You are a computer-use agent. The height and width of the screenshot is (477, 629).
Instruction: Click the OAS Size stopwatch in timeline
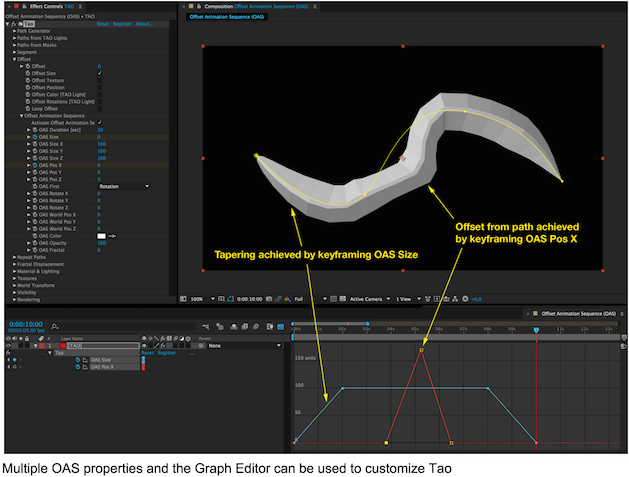click(78, 360)
